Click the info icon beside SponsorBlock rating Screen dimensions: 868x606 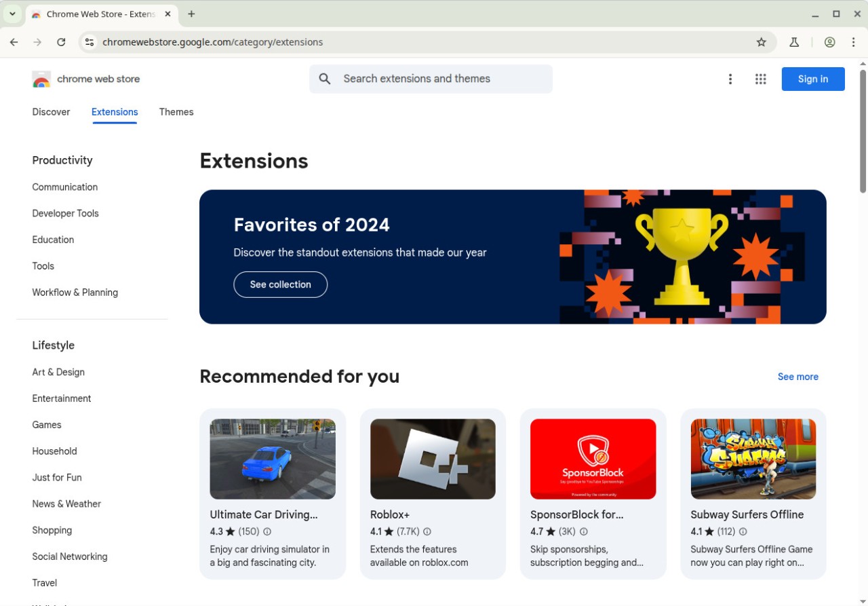coord(584,531)
